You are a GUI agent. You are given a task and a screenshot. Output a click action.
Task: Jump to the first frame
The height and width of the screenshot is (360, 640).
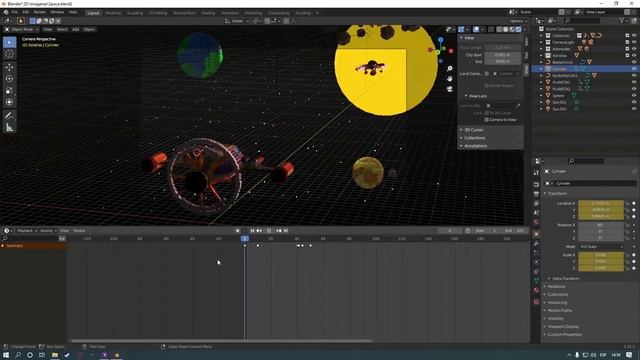[252, 231]
